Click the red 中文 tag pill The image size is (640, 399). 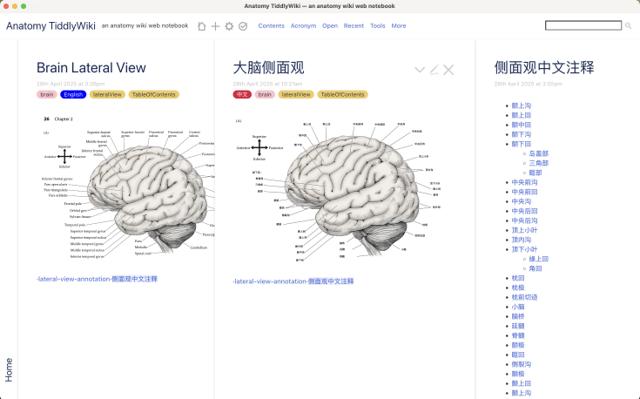242,95
